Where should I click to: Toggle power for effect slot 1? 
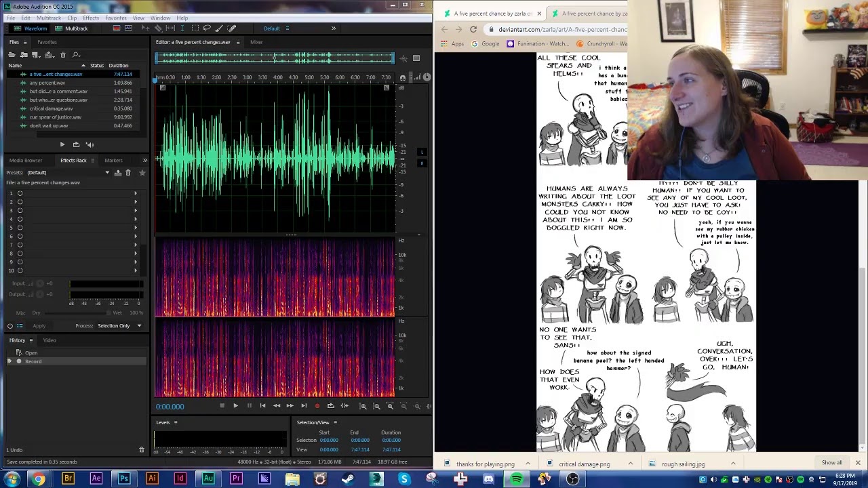tap(20, 193)
